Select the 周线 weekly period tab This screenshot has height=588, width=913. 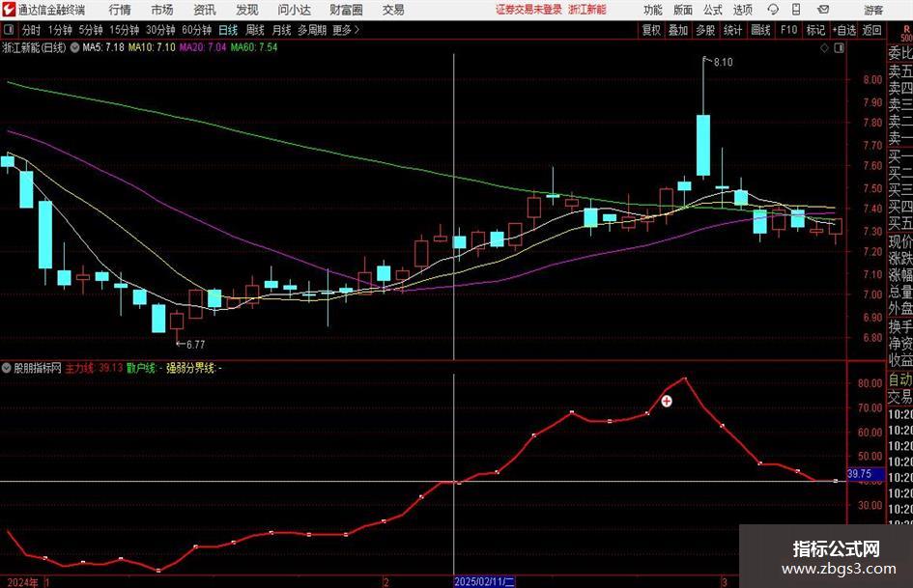pyautogui.click(x=255, y=30)
